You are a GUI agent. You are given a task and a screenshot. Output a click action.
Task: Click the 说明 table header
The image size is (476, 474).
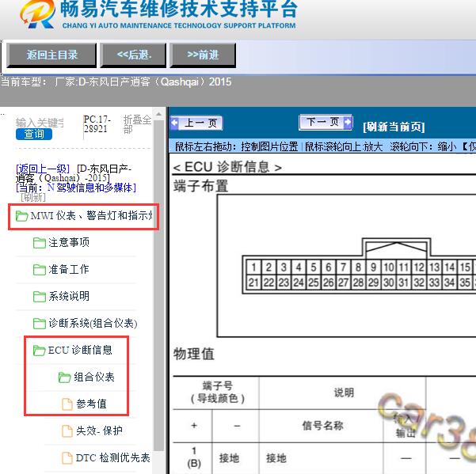click(344, 392)
